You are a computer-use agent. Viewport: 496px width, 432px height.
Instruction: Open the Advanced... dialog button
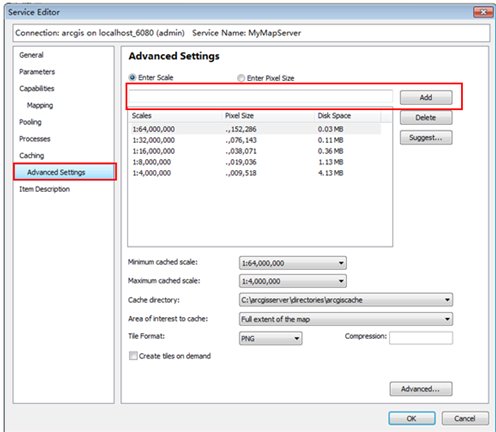[x=421, y=389]
